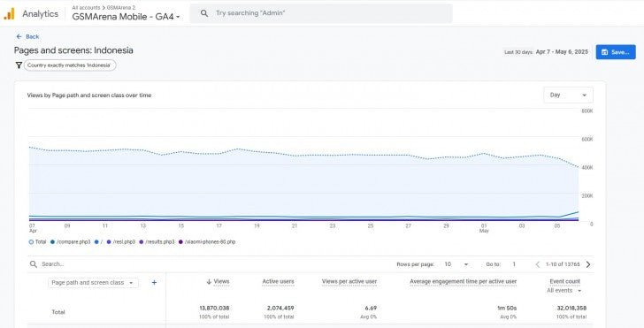The height and width of the screenshot is (328, 644).
Task: Click the filter funnel icon
Action: (x=19, y=65)
